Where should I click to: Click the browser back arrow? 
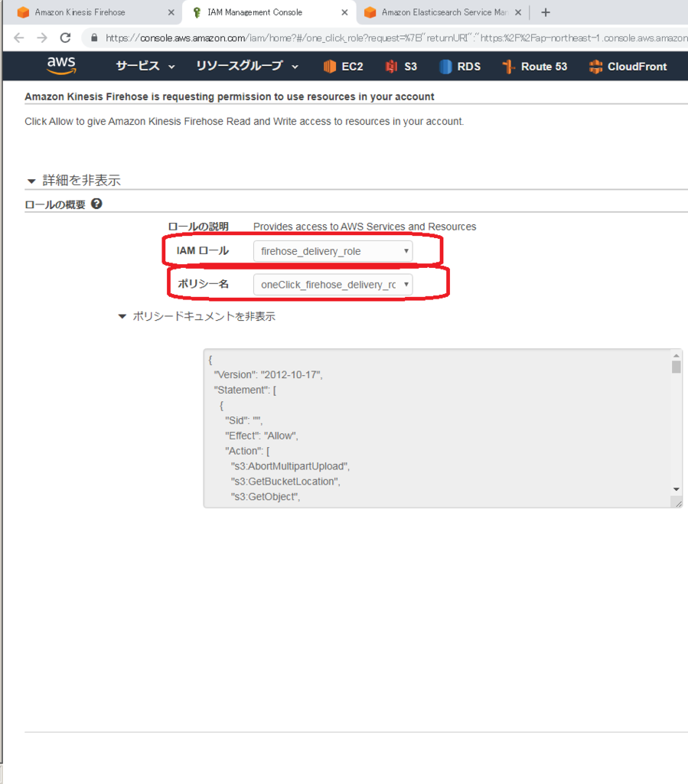pos(19,38)
